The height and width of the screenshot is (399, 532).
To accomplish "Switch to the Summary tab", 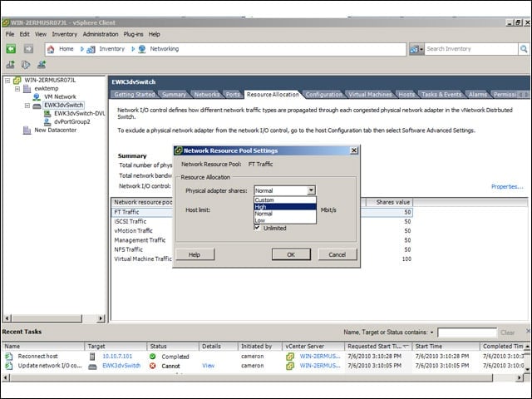I will coord(174,95).
